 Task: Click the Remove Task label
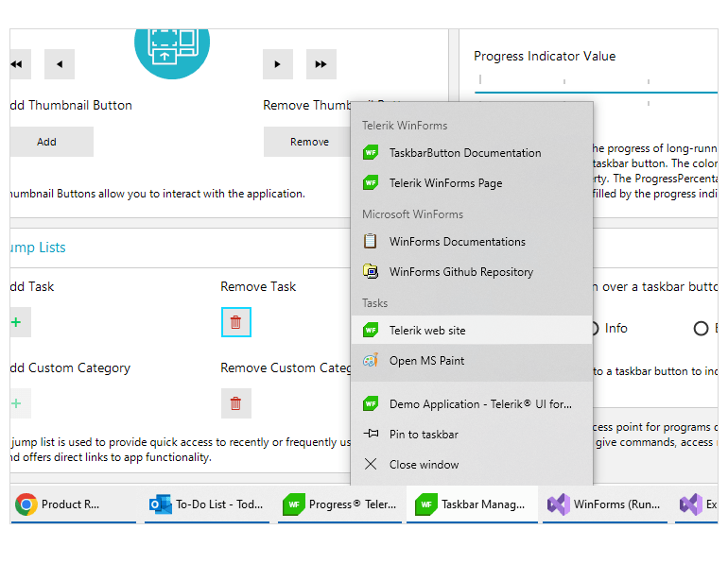[x=258, y=287]
